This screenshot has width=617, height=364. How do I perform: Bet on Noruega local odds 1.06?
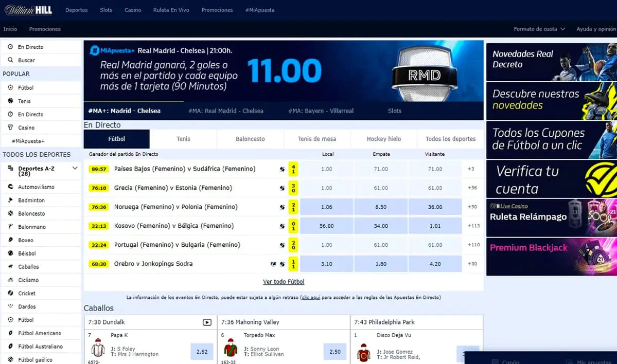[327, 207]
